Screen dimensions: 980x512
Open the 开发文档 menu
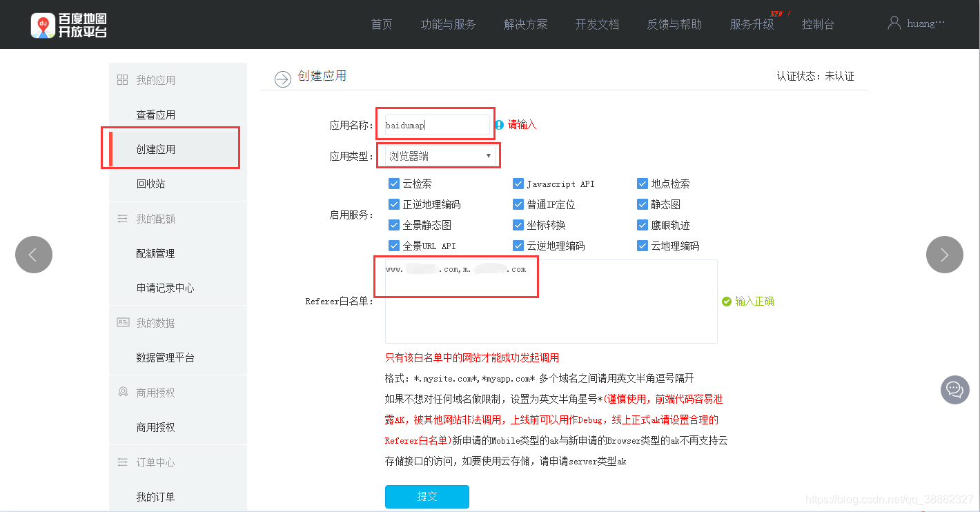598,24
